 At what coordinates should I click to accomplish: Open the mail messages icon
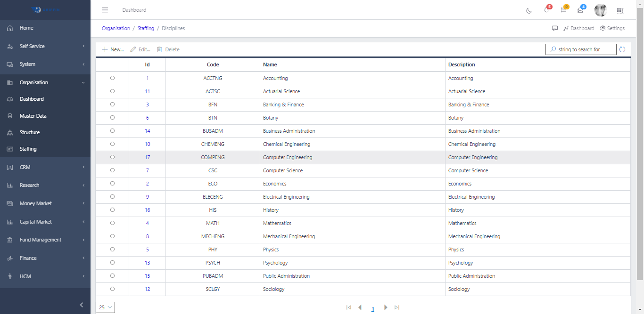point(580,10)
